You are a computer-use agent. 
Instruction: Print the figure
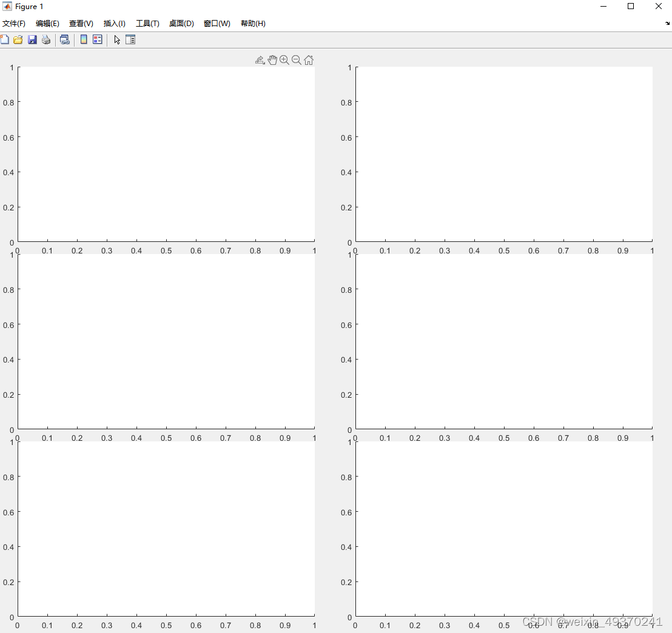tap(46, 39)
